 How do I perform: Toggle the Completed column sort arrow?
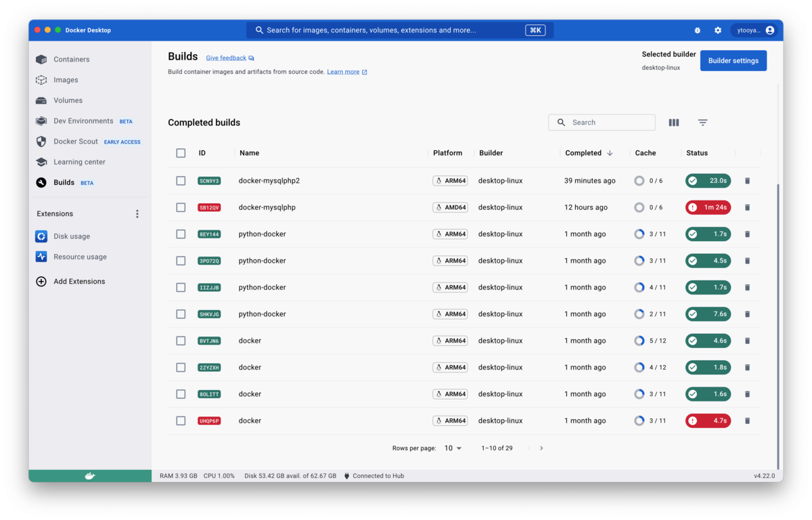pyautogui.click(x=609, y=153)
